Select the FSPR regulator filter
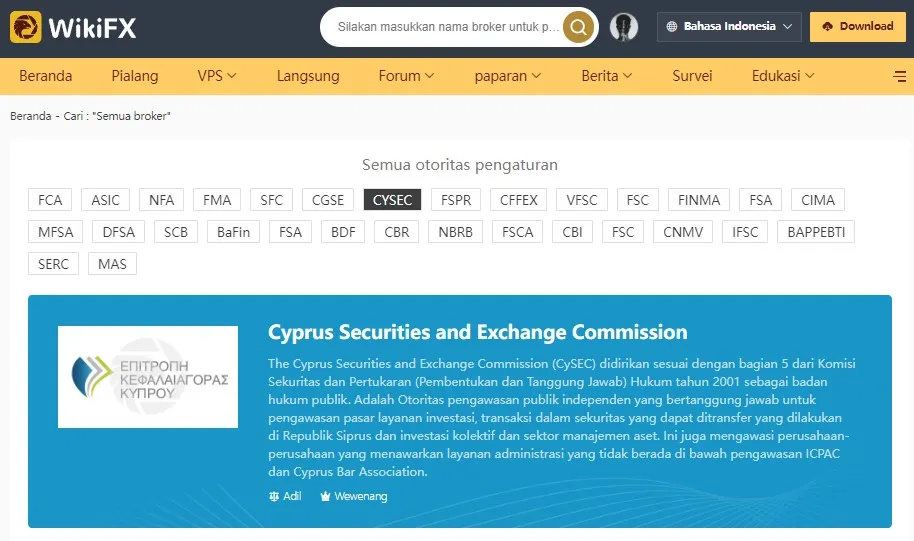Viewport: 914px width, 541px height. point(456,200)
